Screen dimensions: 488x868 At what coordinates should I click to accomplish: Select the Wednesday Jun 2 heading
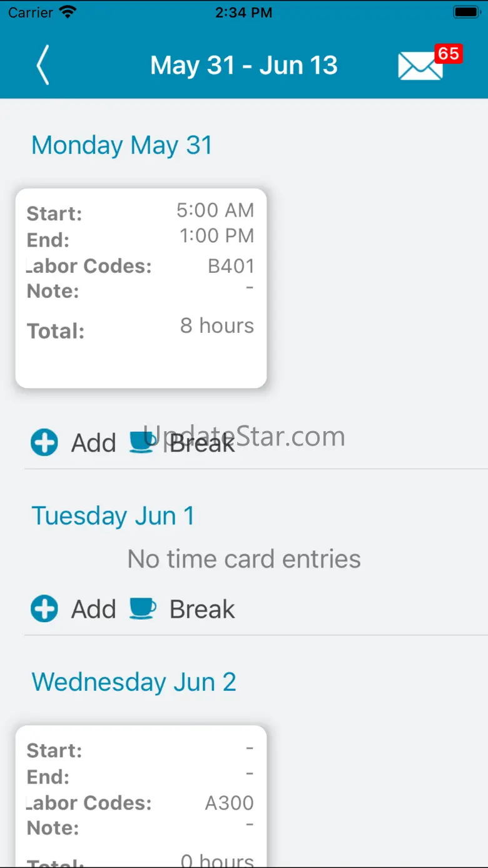click(x=134, y=682)
